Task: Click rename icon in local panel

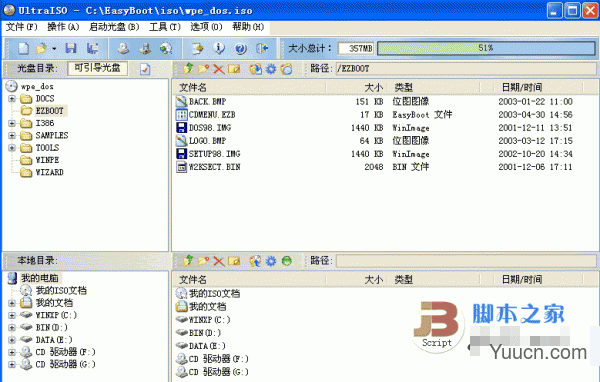Action: [x=234, y=261]
